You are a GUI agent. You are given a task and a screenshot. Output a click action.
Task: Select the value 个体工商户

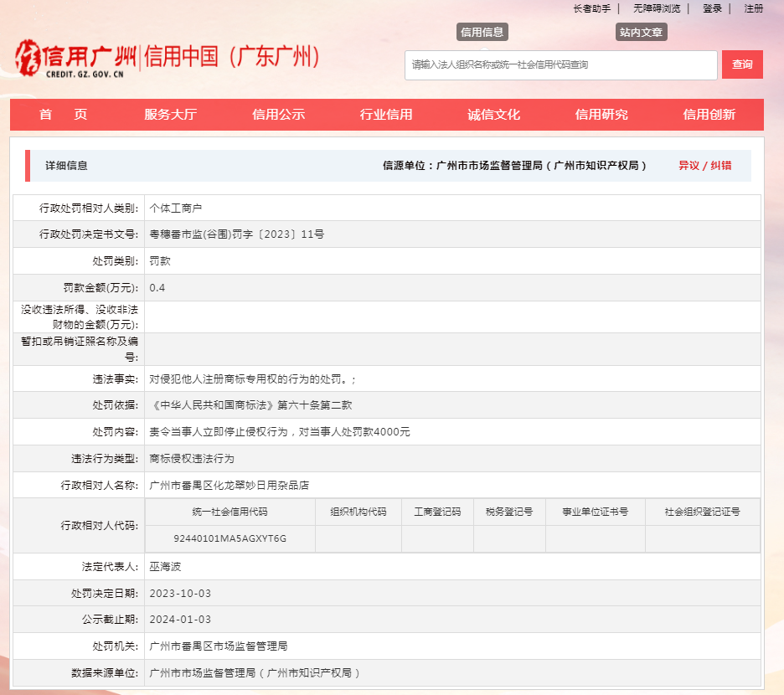pos(176,208)
